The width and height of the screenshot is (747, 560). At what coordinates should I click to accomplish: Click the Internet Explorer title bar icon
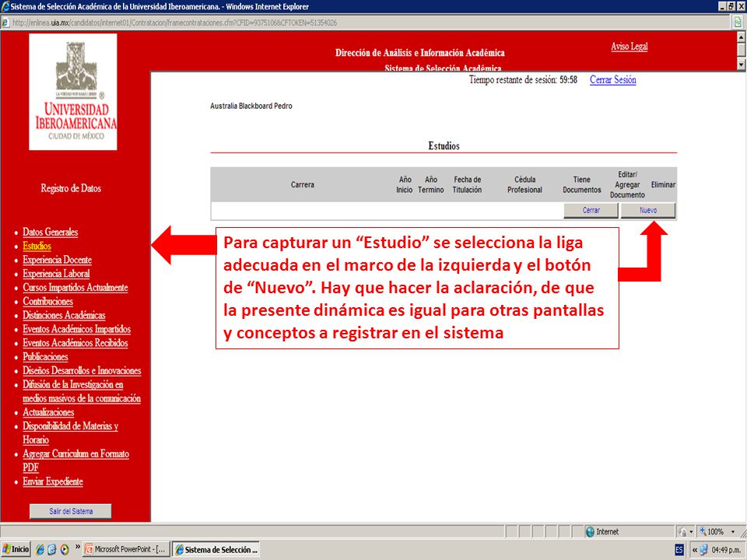[5, 7]
